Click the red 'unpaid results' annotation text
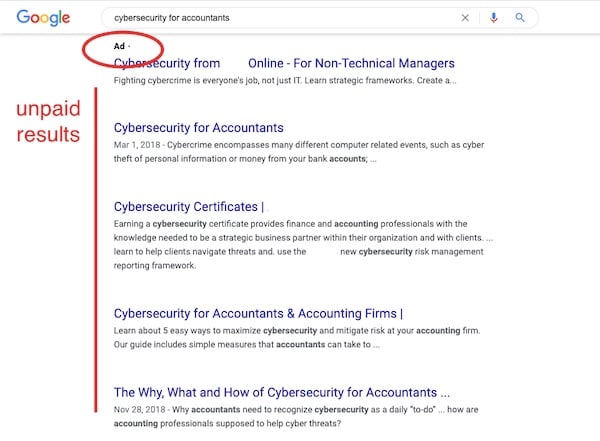The width and height of the screenshot is (600, 441). point(46,120)
